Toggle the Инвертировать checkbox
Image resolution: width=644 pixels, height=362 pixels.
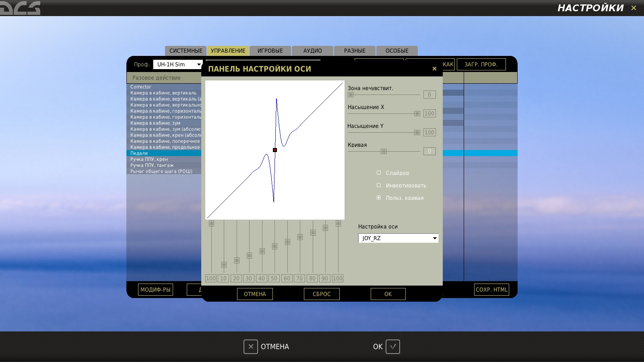click(x=379, y=185)
